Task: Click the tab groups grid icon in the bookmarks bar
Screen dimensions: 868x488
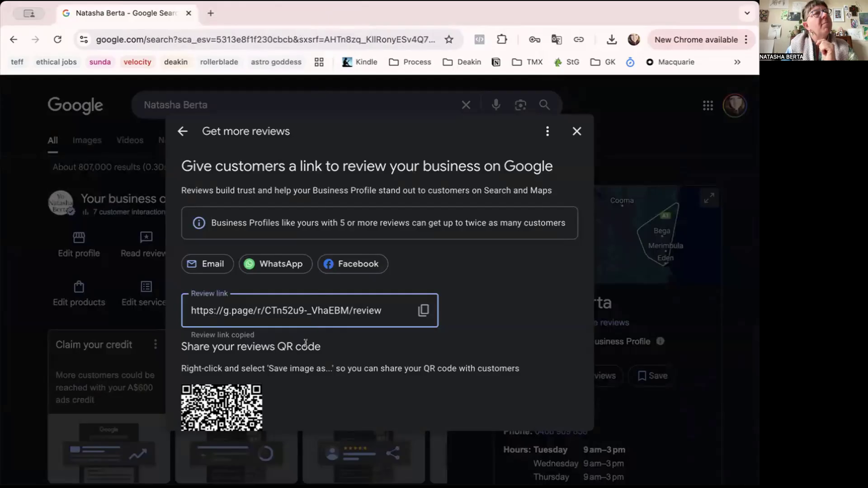Action: [319, 62]
